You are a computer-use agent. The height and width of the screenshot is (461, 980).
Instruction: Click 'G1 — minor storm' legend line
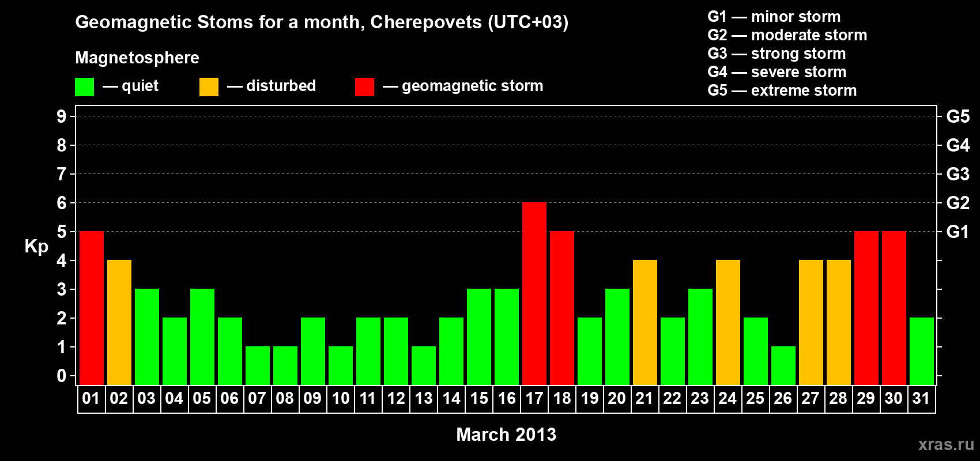[x=774, y=17]
